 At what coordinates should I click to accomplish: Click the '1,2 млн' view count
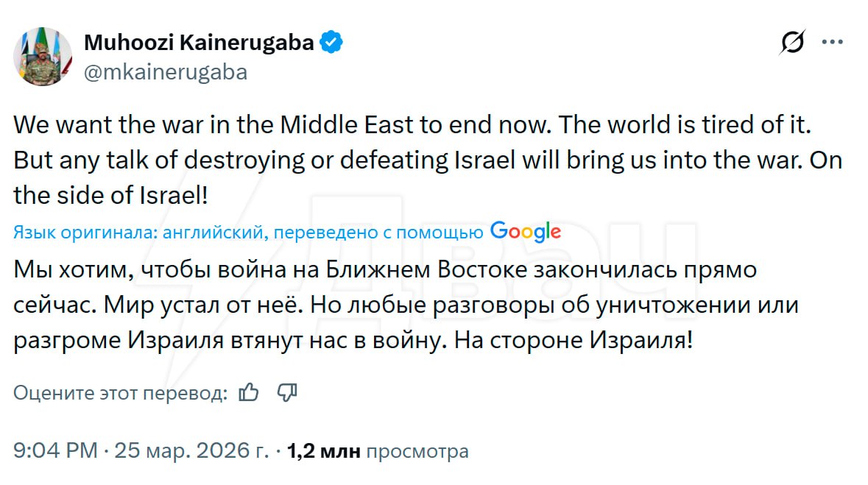(324, 450)
